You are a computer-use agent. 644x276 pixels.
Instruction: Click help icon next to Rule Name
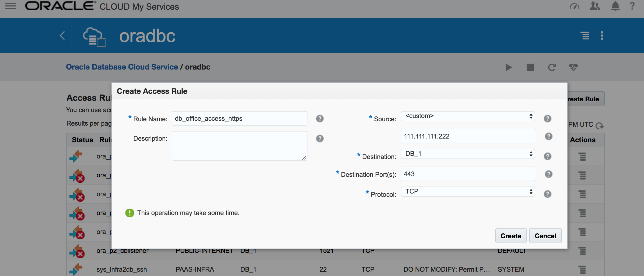[320, 119]
